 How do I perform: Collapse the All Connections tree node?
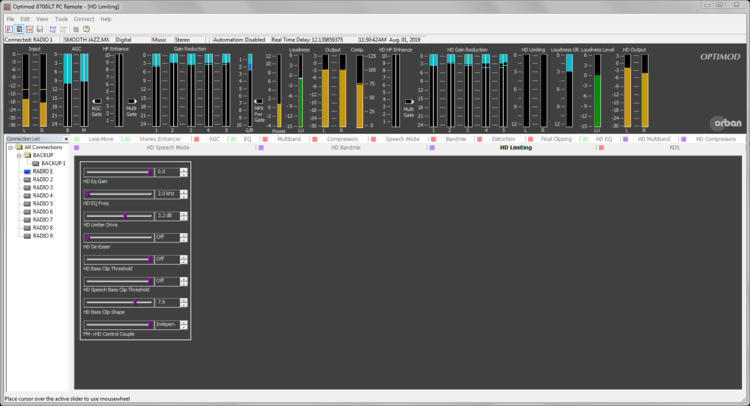11,147
